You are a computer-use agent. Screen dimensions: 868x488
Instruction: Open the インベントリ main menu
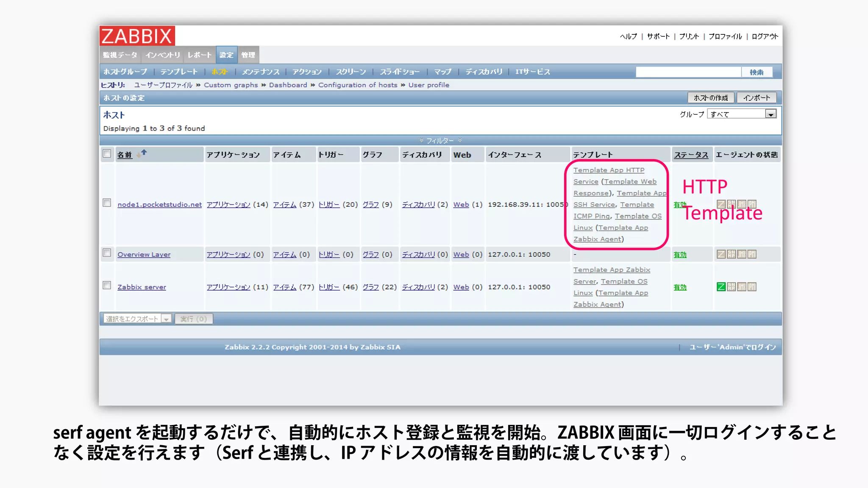coord(163,55)
